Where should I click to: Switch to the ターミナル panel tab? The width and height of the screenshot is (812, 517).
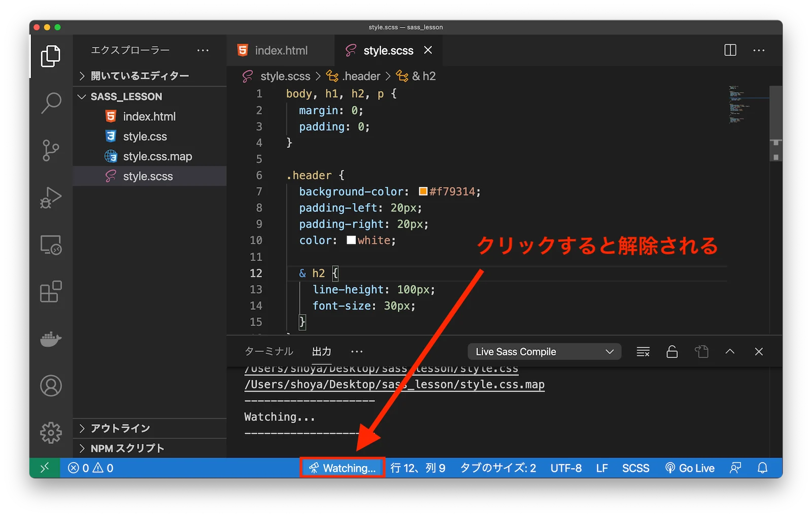[268, 351]
